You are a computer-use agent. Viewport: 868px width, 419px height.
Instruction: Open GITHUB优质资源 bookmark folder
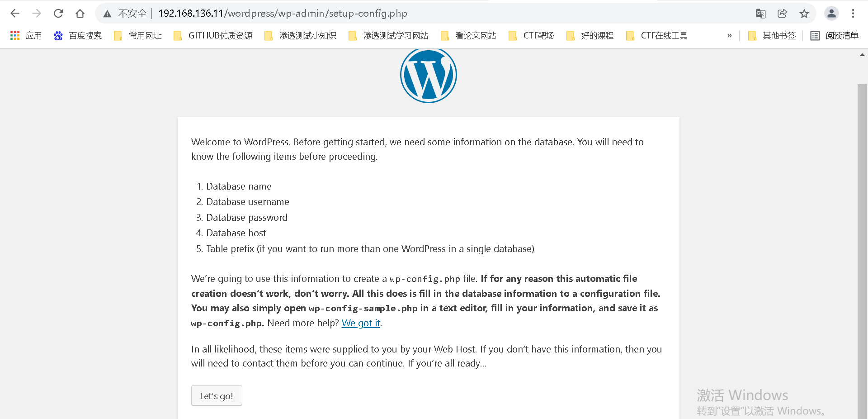click(213, 36)
